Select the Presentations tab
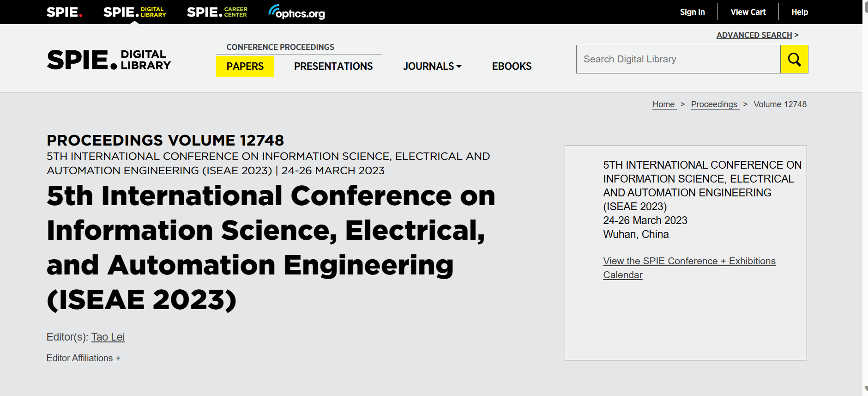Image resolution: width=868 pixels, height=396 pixels. coord(333,66)
